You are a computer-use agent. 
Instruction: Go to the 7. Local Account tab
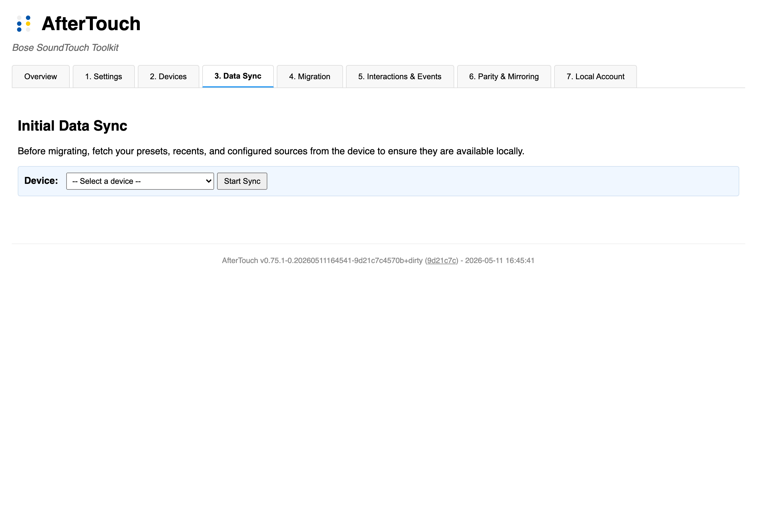pyautogui.click(x=595, y=77)
